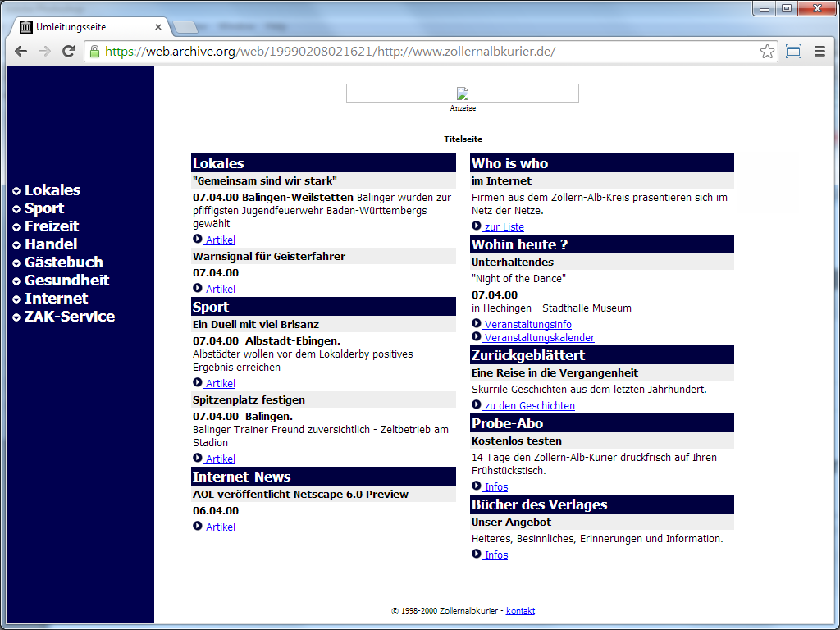Click the browser back arrow button
Image resolution: width=840 pixels, height=630 pixels.
pyautogui.click(x=21, y=52)
